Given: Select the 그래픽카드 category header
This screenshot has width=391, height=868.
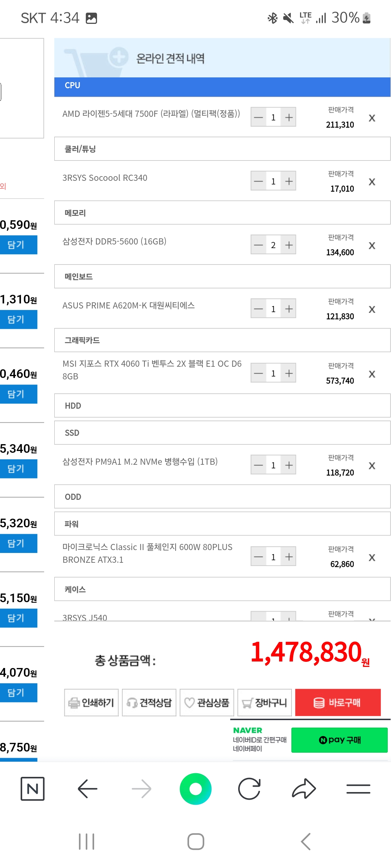Looking at the screenshot, I should pyautogui.click(x=222, y=340).
